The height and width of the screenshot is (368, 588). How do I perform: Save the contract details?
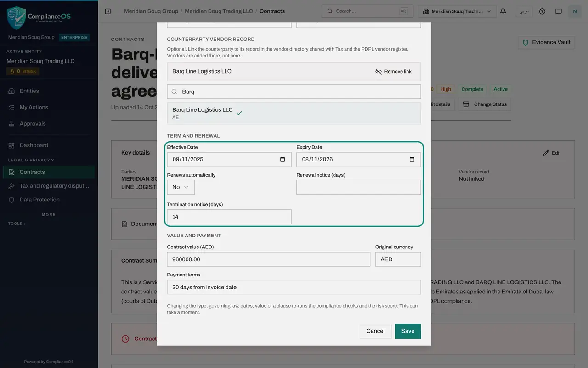click(x=408, y=331)
